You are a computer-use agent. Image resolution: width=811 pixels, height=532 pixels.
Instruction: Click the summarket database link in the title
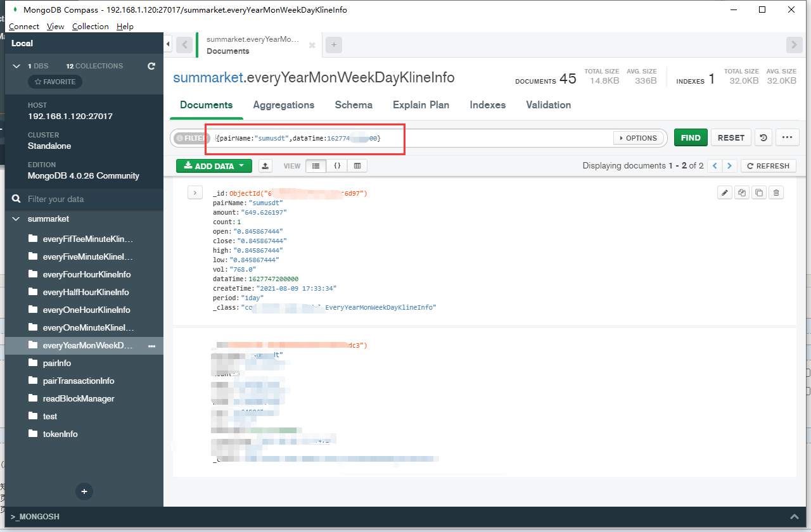(208, 78)
